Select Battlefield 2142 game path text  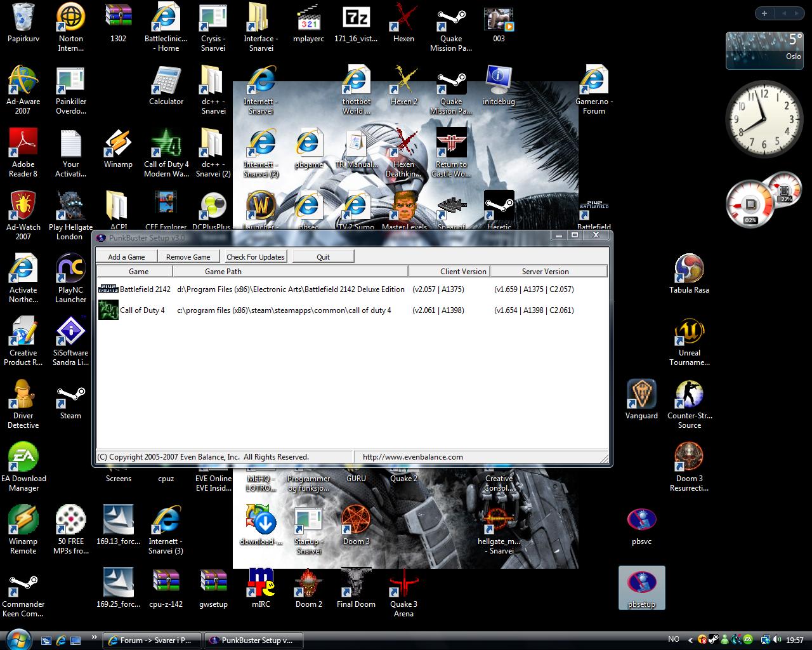click(x=291, y=289)
